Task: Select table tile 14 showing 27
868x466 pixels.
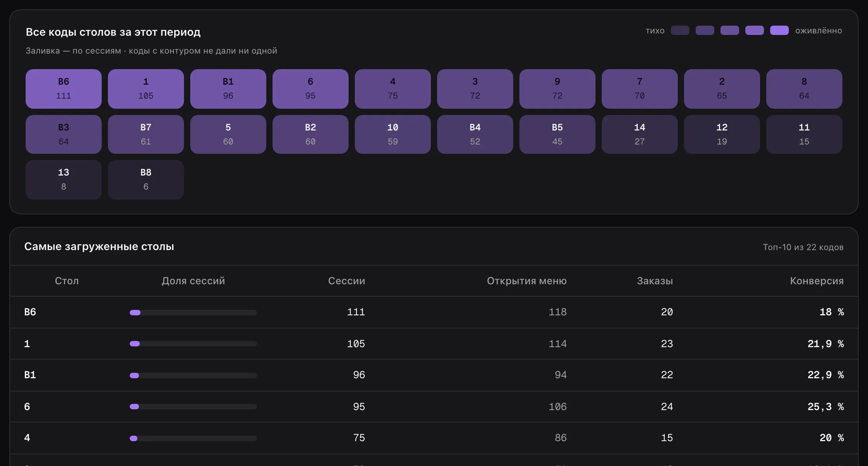Action: pyautogui.click(x=640, y=134)
